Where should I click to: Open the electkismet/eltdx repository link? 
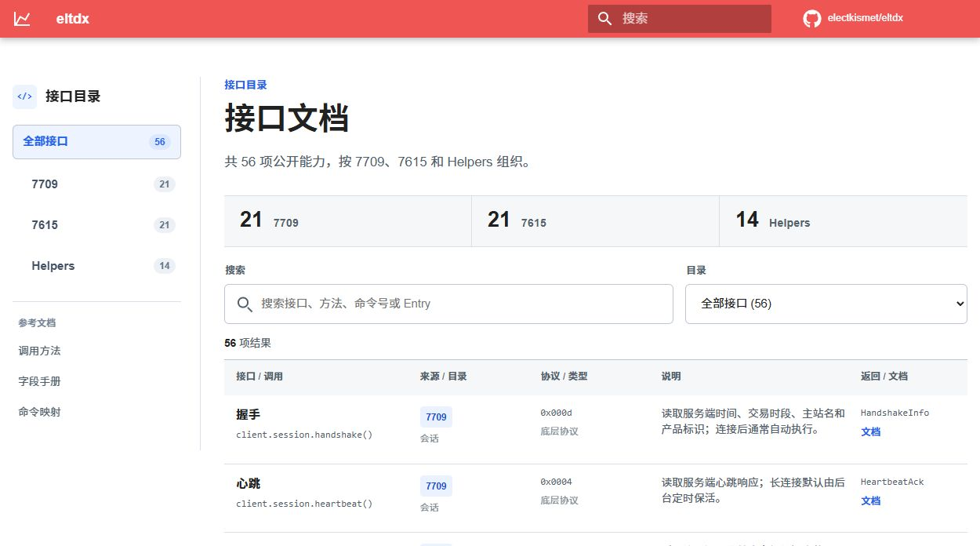pyautogui.click(x=866, y=18)
